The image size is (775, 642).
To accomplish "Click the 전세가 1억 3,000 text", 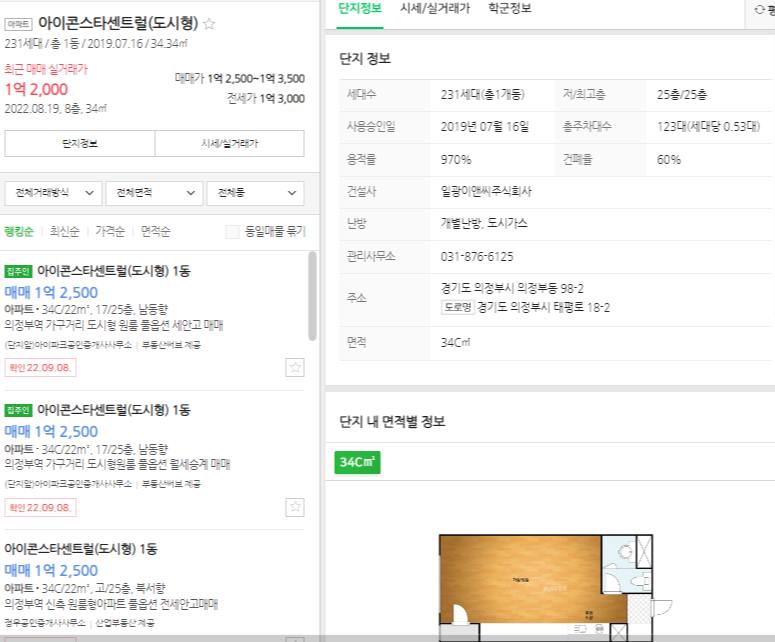I will (x=265, y=98).
